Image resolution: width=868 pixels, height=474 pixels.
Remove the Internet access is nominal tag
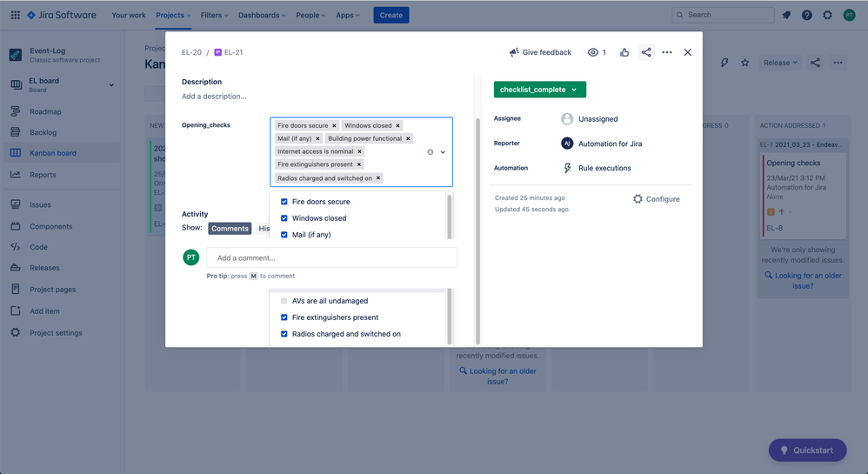pos(359,151)
